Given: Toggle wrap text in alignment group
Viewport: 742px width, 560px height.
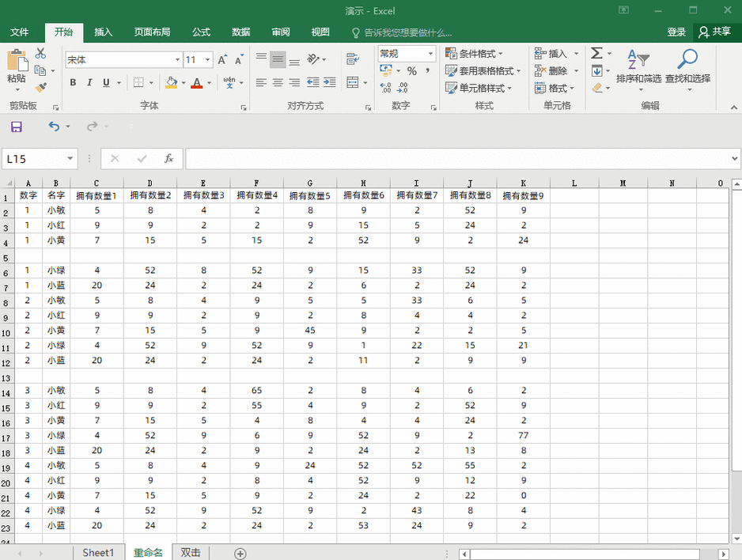Looking at the screenshot, I should point(351,58).
